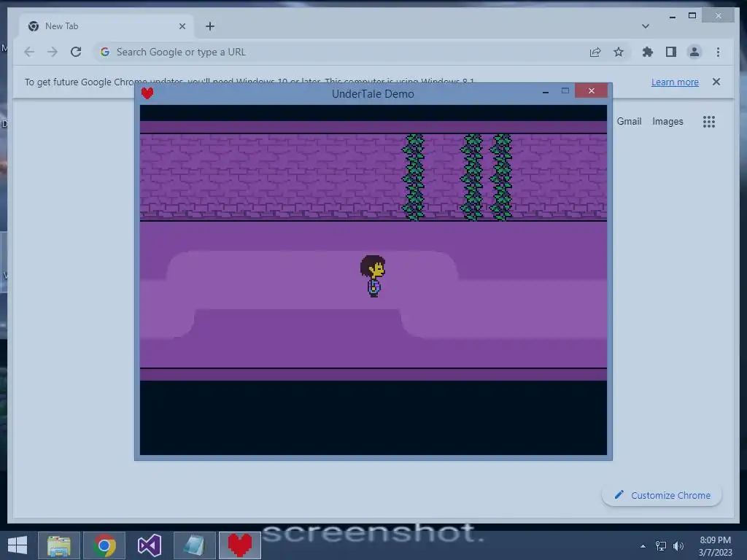Open Google Images link
This screenshot has height=560, width=747.
(667, 122)
